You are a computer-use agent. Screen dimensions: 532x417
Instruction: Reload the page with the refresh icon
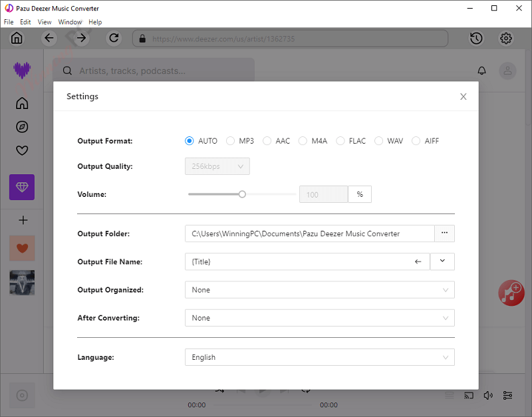point(114,38)
